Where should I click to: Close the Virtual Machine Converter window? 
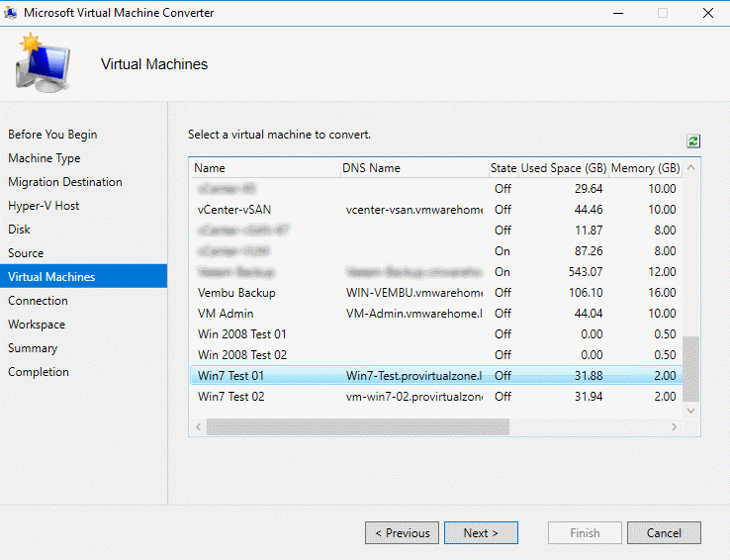point(708,13)
